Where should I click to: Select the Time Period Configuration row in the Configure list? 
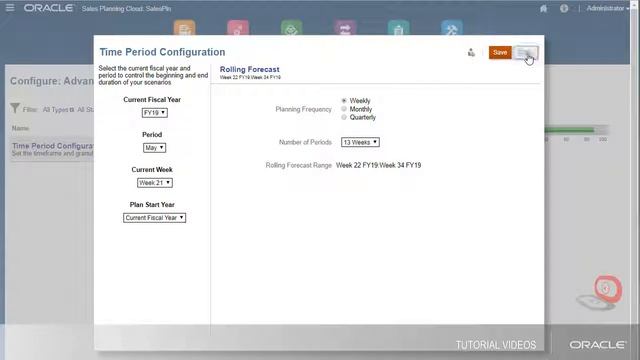click(x=52, y=149)
